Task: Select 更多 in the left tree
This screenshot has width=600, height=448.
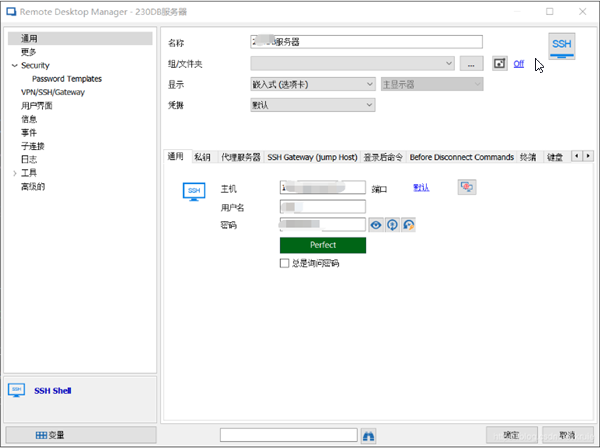Action: pos(29,52)
